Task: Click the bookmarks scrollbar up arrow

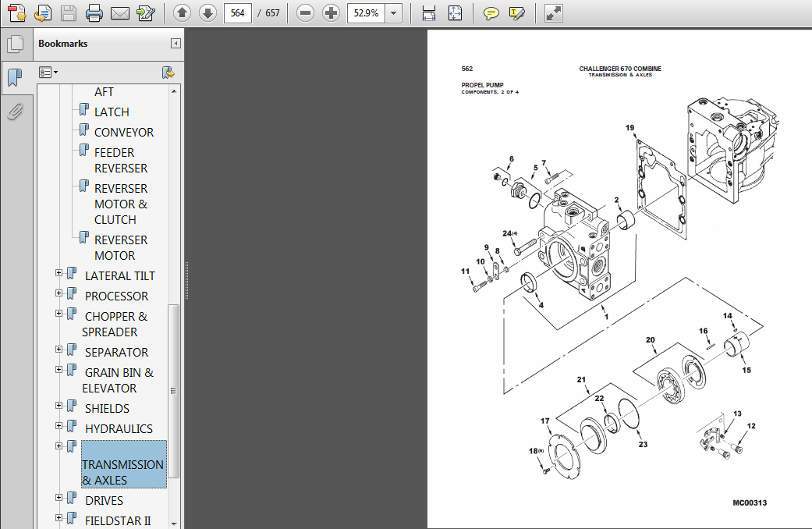Action: coord(174,91)
